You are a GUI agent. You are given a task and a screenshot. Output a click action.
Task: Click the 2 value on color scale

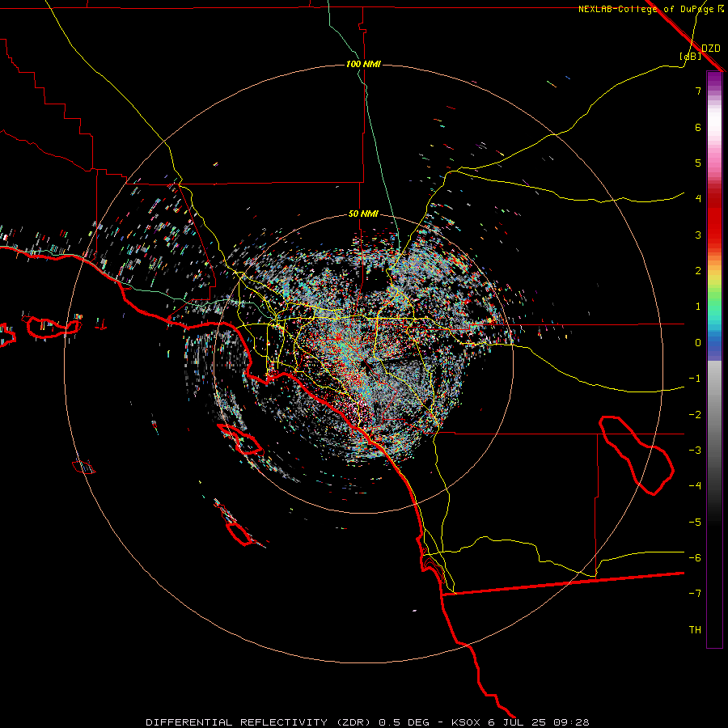698,271
